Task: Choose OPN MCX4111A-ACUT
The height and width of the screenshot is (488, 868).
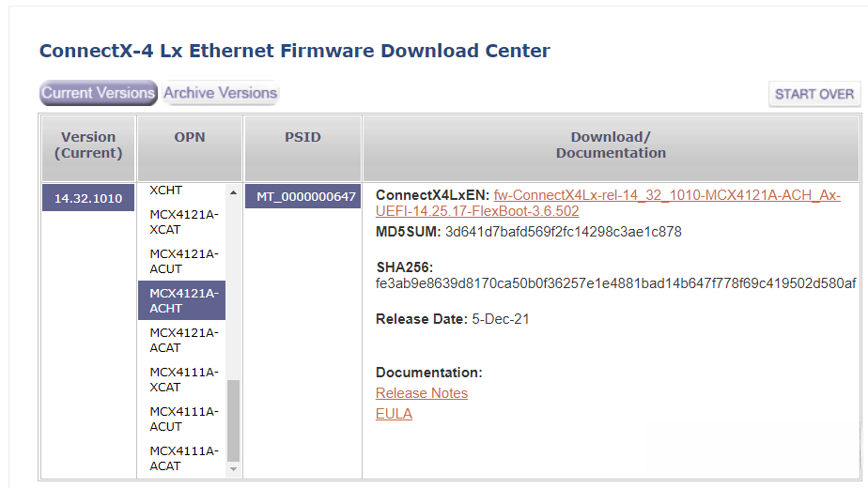Action: pyautogui.click(x=181, y=419)
